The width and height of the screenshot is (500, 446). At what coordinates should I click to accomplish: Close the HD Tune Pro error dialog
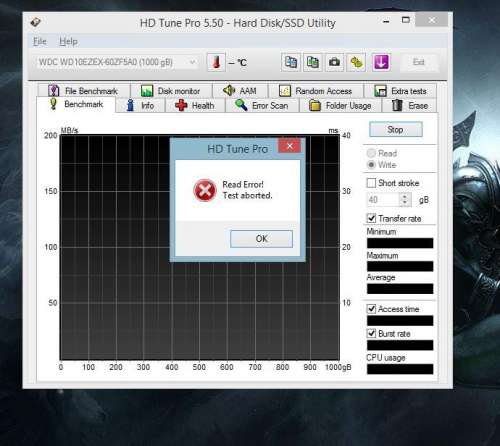point(289,146)
